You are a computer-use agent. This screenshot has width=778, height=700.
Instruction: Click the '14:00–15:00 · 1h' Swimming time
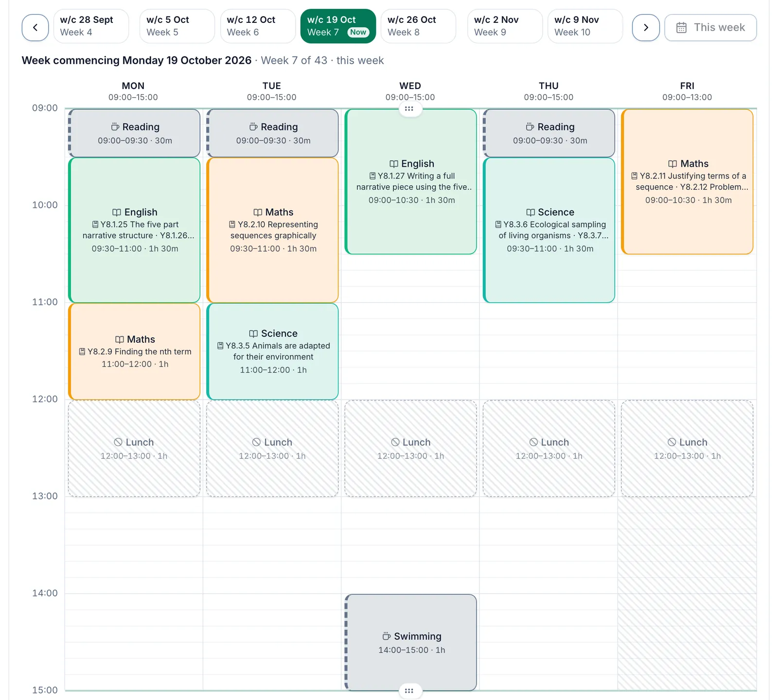[412, 650]
